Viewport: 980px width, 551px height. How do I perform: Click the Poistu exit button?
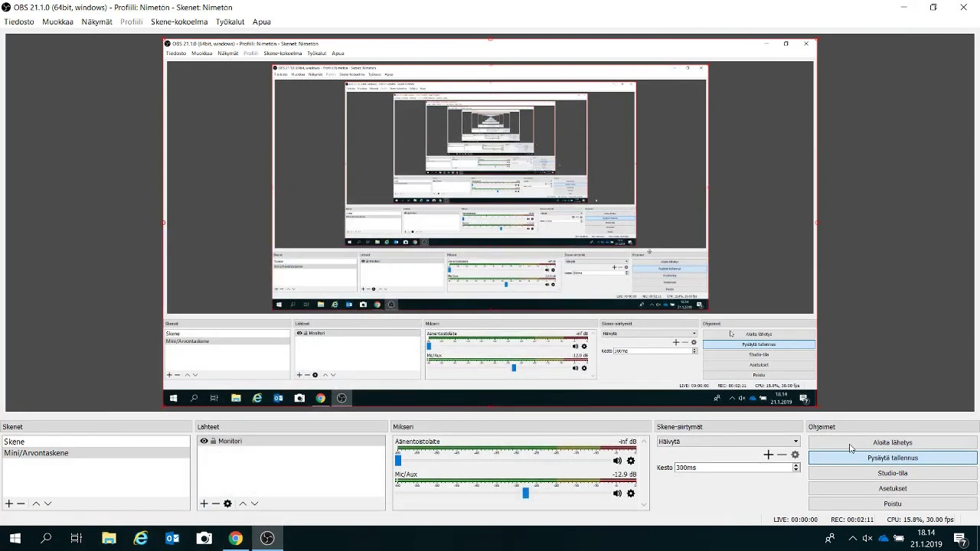coord(893,504)
